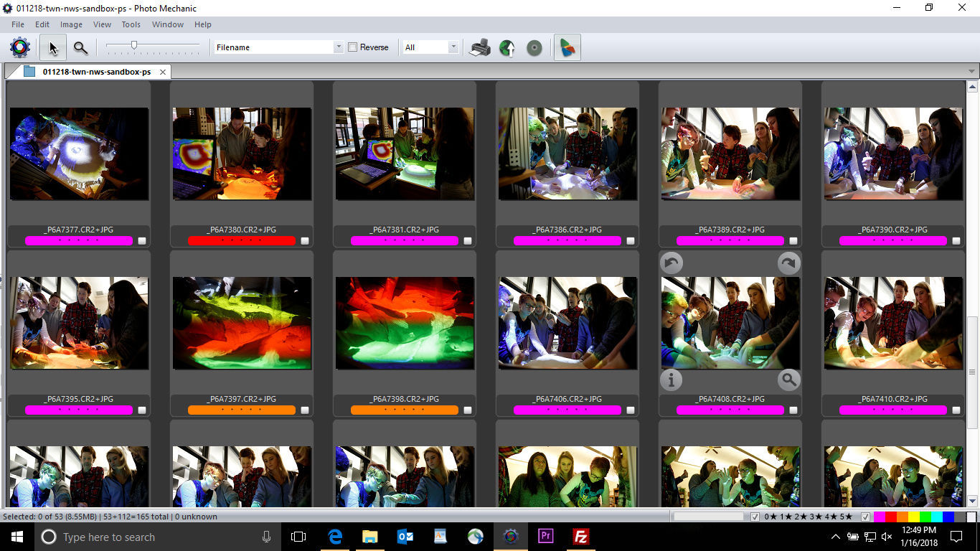980x551 pixels.
Task: Click magnifier overlay on _P6A7408 thumbnail
Action: (x=789, y=380)
